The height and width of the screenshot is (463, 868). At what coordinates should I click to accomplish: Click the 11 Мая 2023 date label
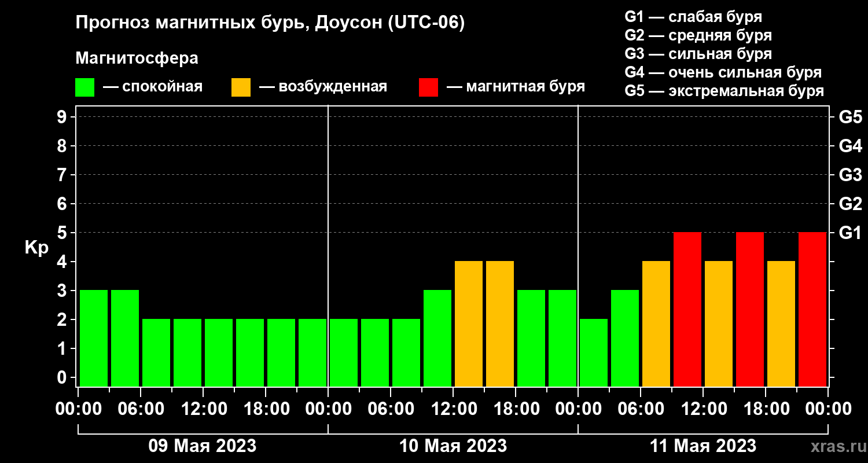(x=703, y=446)
